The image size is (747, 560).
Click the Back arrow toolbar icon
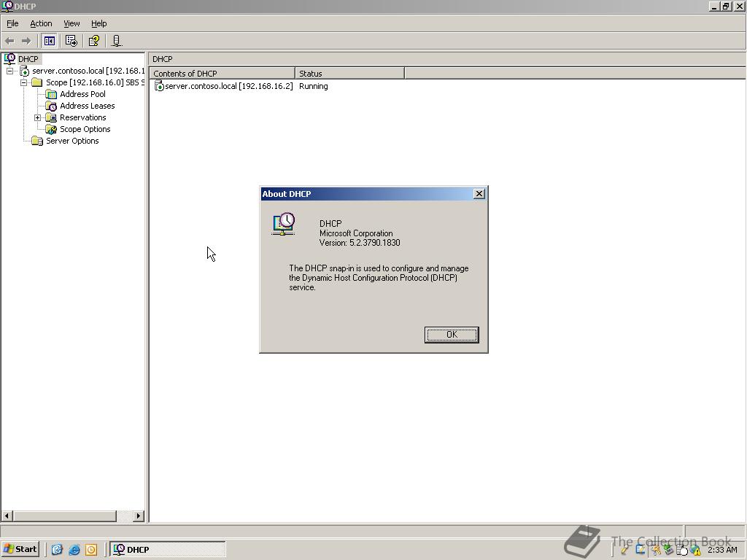9,41
